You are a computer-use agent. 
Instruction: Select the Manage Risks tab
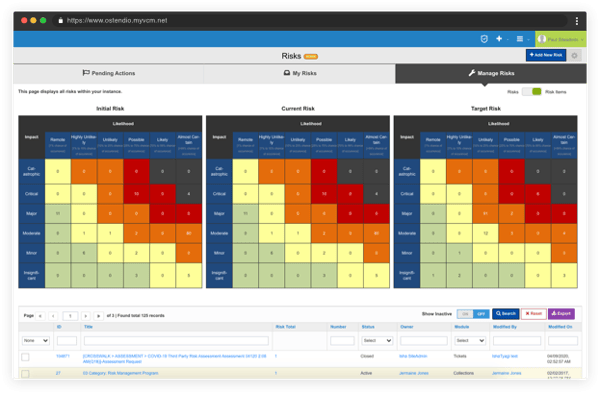tap(491, 73)
